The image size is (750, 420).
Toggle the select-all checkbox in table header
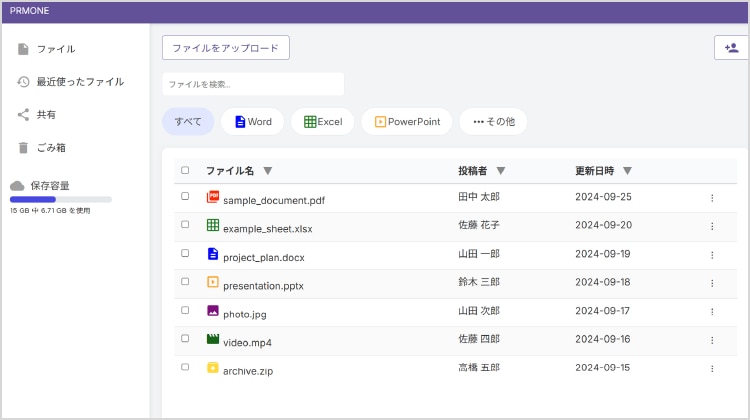[185, 170]
